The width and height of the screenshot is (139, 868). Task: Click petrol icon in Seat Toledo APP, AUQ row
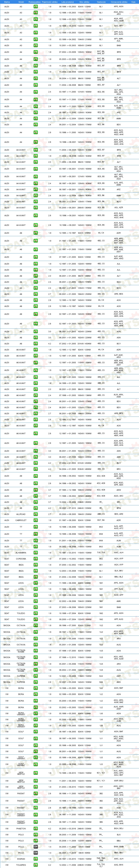36,619
